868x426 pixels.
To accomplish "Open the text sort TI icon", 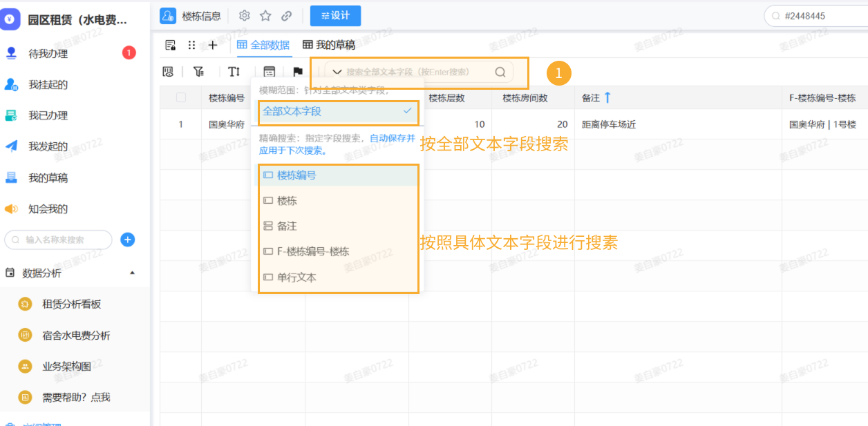I will pos(234,72).
